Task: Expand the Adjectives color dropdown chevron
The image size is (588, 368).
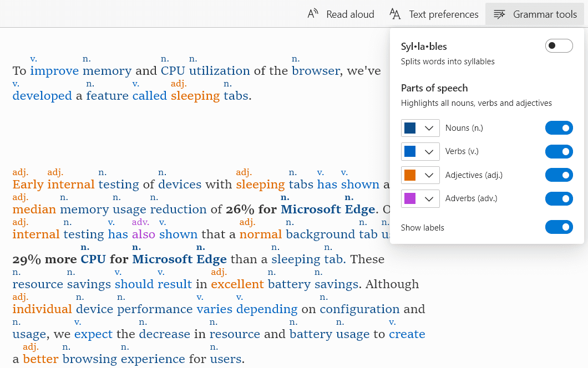Action: (x=429, y=176)
